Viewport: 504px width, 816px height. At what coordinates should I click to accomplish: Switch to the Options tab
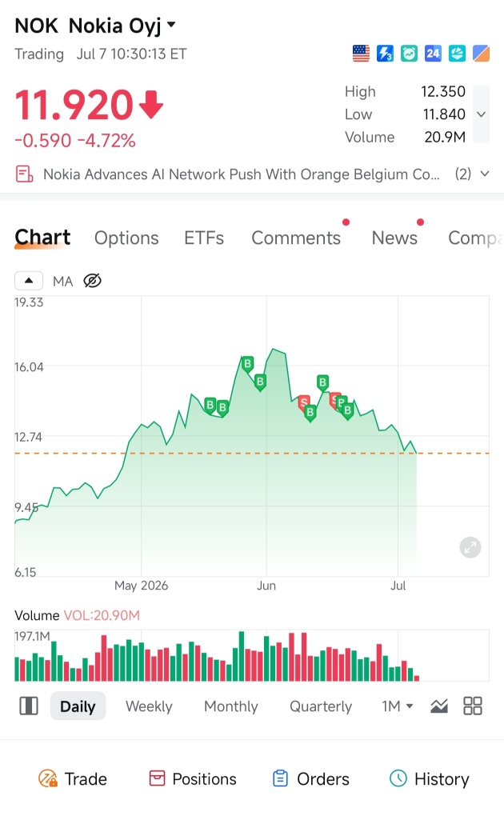click(x=126, y=238)
